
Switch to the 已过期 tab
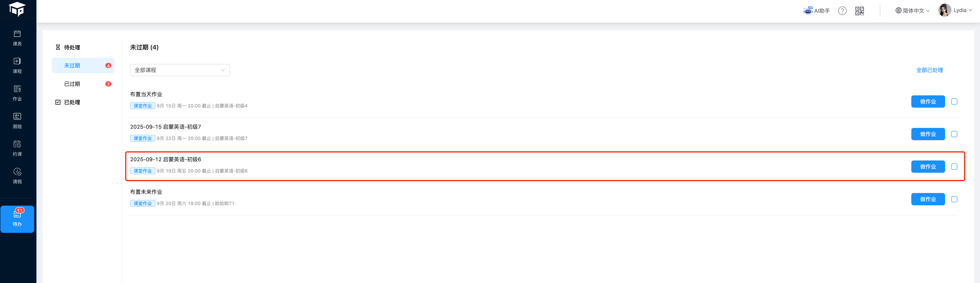[72, 83]
